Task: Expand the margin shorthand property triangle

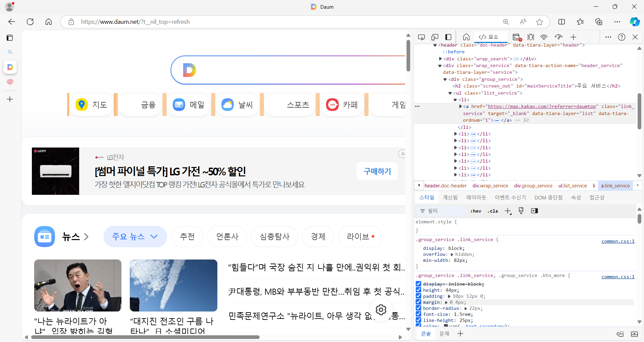Action: (446, 302)
